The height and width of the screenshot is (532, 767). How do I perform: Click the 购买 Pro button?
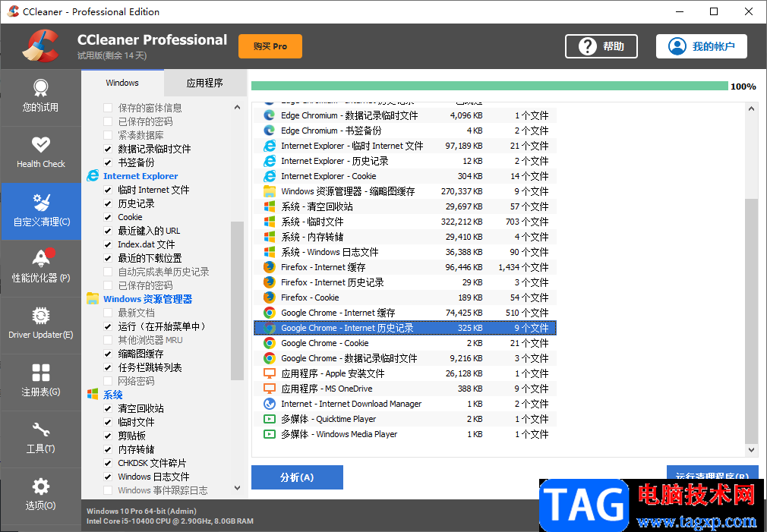pyautogui.click(x=270, y=46)
